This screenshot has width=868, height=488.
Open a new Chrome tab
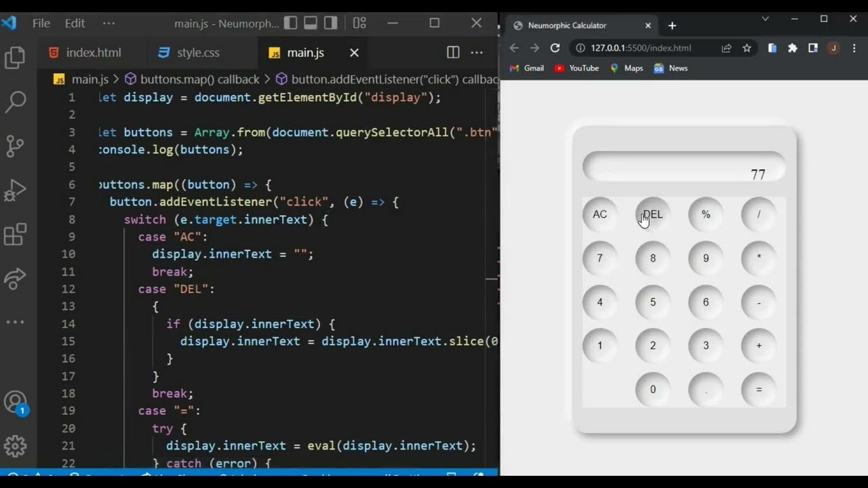coord(672,26)
